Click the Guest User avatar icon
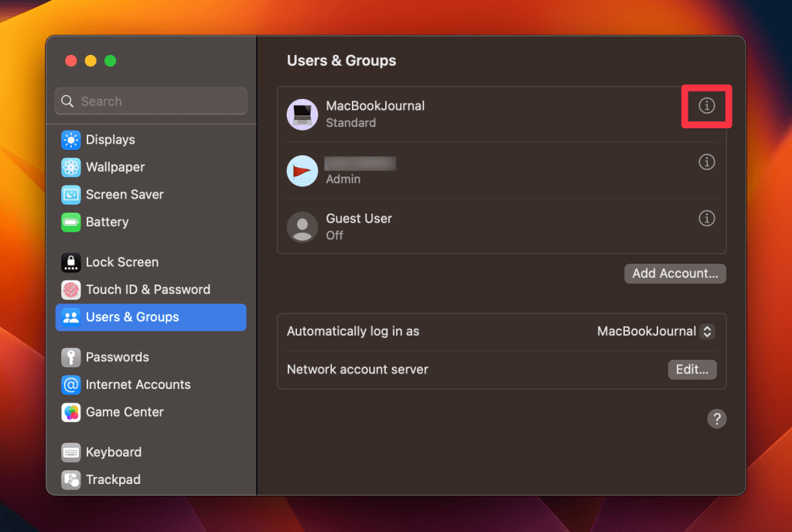 pos(302,227)
